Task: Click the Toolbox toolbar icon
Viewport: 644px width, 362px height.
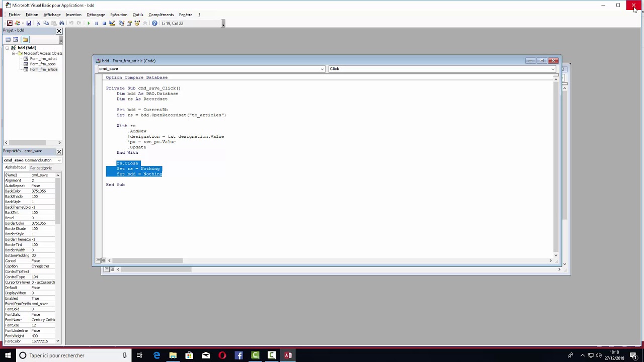Action: (x=145, y=23)
